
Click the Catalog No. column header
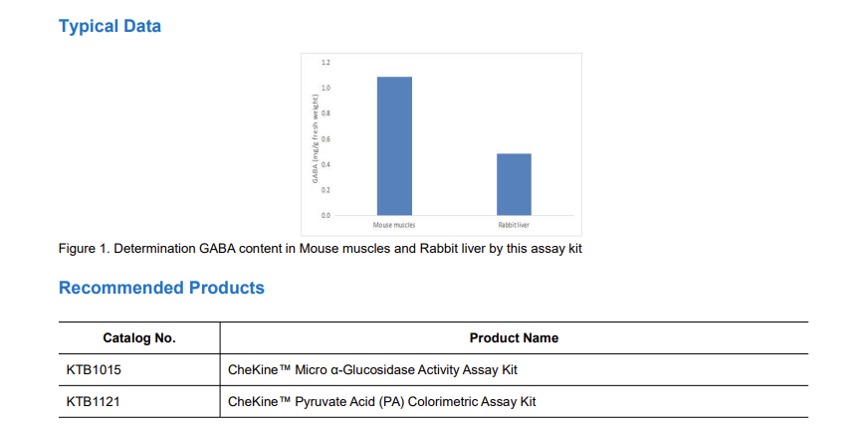pyautogui.click(x=139, y=338)
